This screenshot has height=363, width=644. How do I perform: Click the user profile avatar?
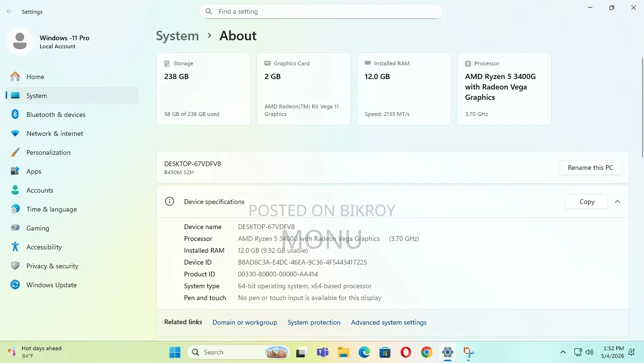(x=20, y=42)
